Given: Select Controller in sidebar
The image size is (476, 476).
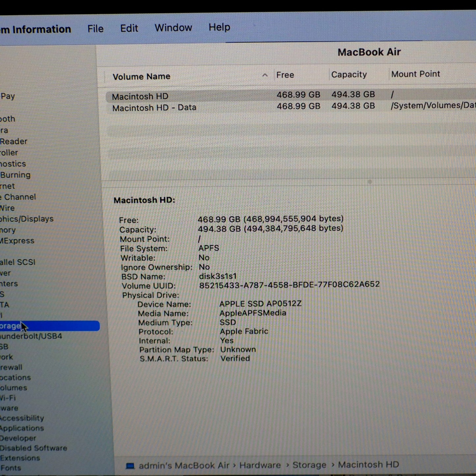Looking at the screenshot, I should 9,153.
